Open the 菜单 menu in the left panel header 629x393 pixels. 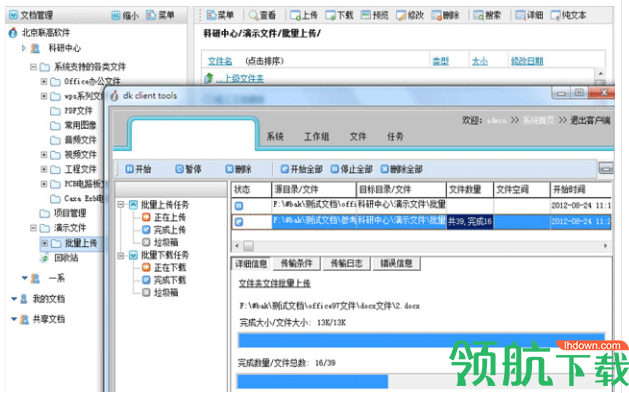[x=160, y=15]
